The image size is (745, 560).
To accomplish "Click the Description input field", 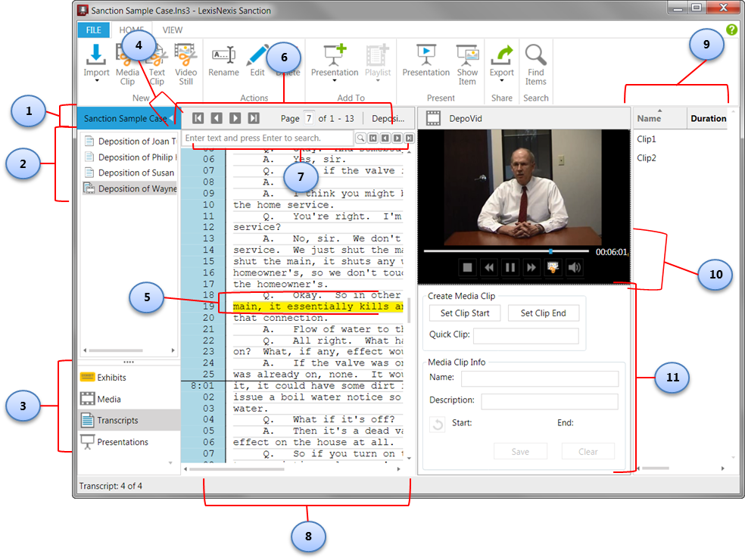I will click(x=550, y=401).
